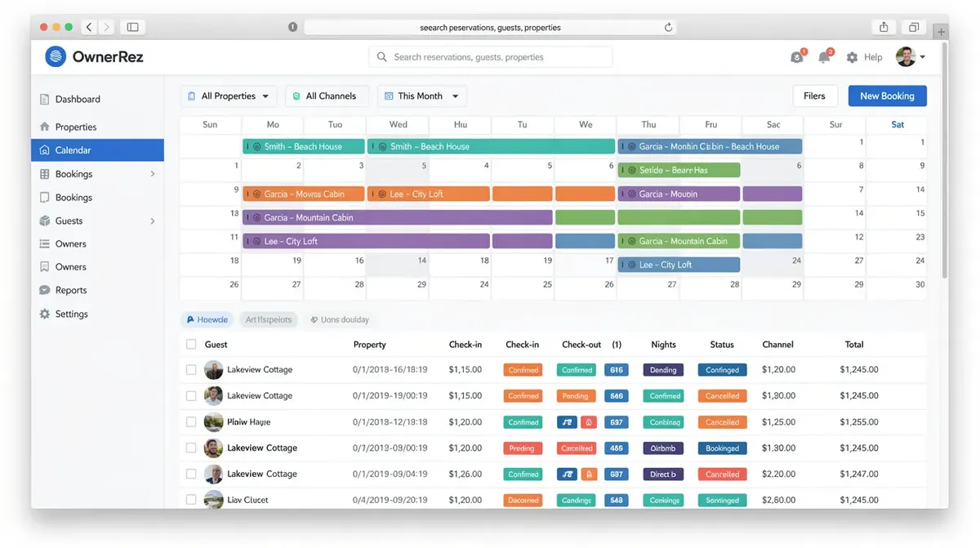Click the $1,255.00 total value
The width and height of the screenshot is (980, 548).
859,422
